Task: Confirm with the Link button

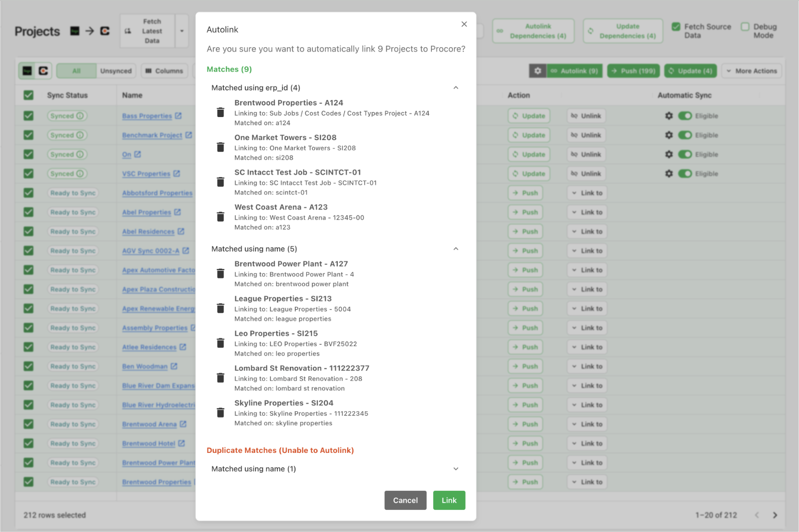Action: click(x=449, y=500)
